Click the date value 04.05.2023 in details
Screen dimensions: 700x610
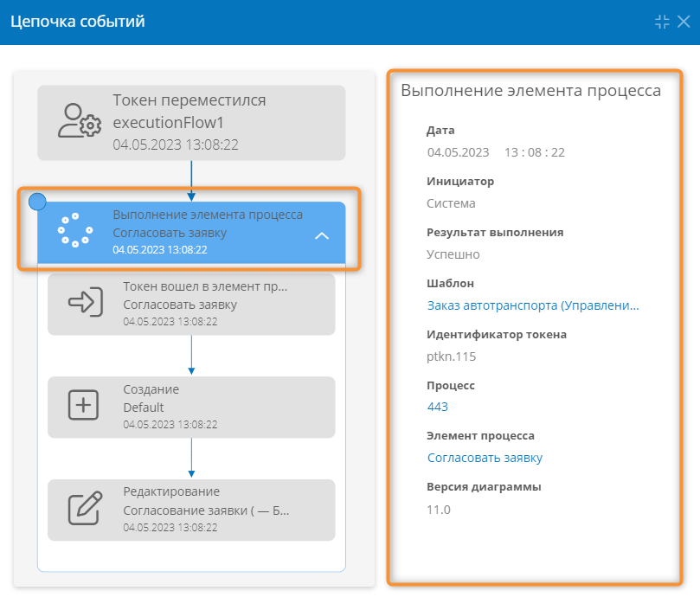pyautogui.click(x=458, y=153)
